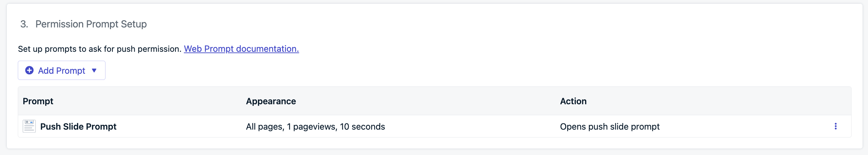Click the Push Slide Prompt thumbnail icon
Viewport: 868px width, 155px height.
[x=29, y=126]
